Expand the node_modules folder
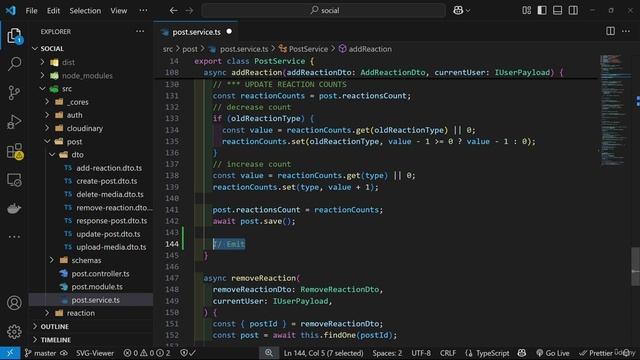The image size is (640, 360). (42, 76)
